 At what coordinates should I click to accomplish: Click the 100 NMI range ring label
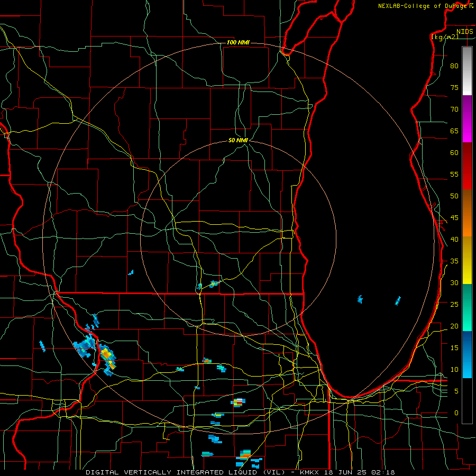click(x=238, y=42)
